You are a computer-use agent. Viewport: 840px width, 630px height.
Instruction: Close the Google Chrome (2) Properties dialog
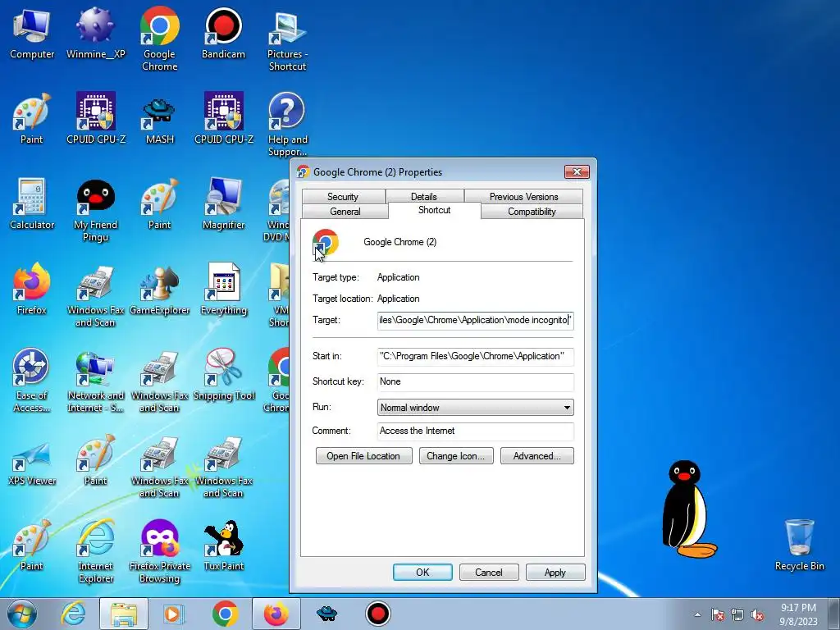[577, 171]
